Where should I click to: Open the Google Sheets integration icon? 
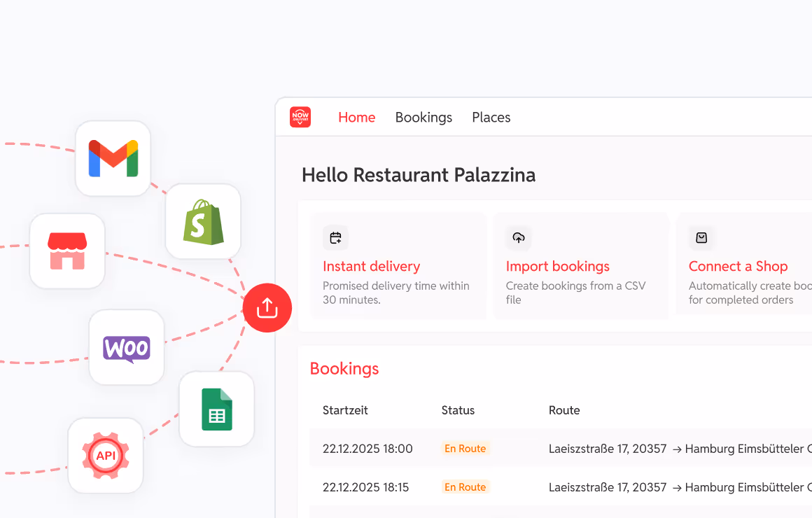click(217, 409)
